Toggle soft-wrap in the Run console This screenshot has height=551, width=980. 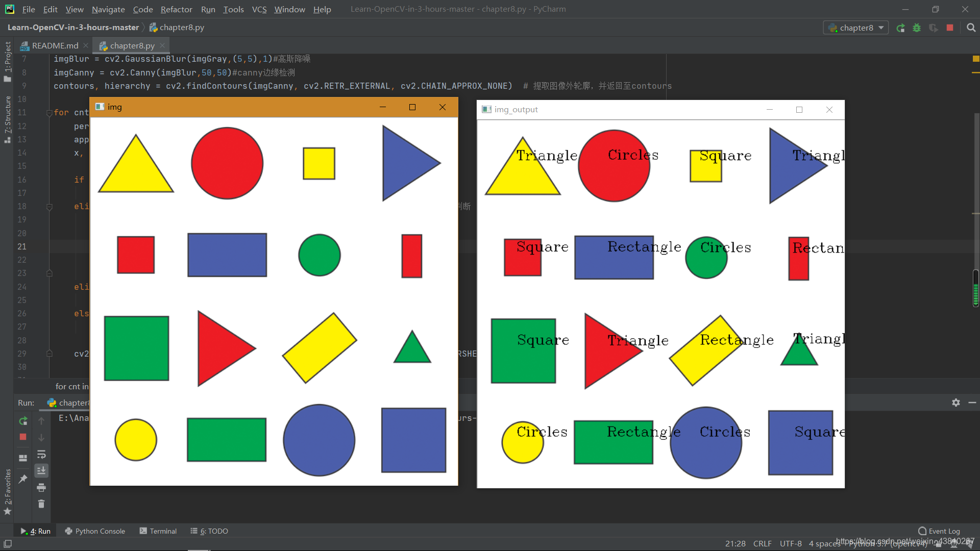click(x=41, y=455)
